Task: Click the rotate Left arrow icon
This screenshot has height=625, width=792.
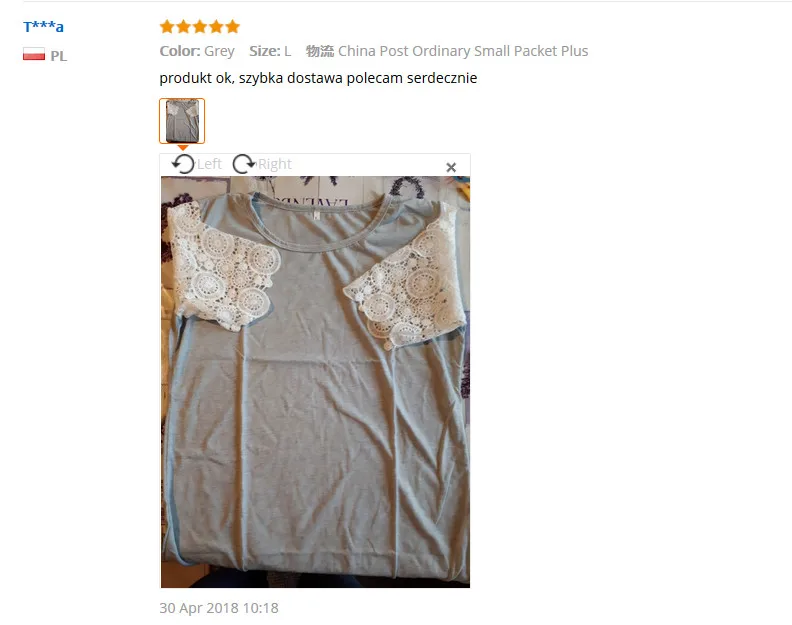Action: click(183, 164)
